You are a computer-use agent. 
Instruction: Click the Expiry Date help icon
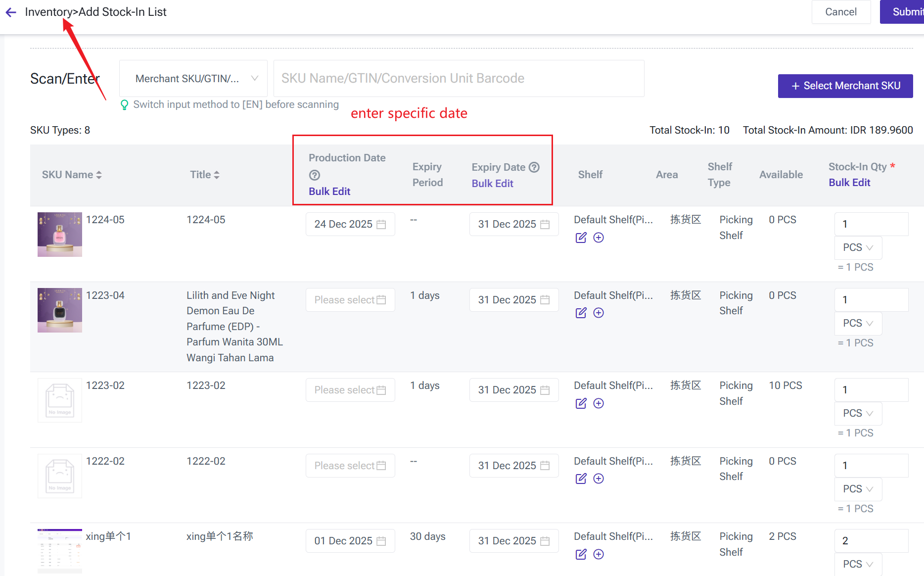point(534,167)
